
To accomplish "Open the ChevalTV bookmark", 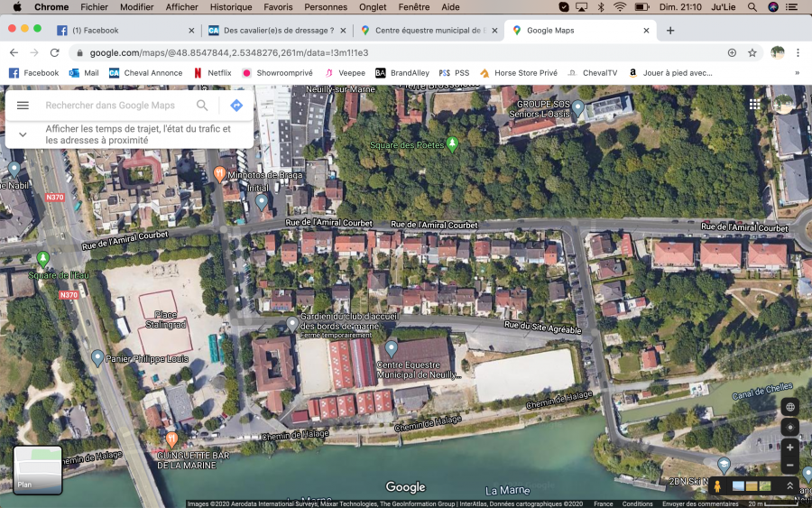I will 593,73.
